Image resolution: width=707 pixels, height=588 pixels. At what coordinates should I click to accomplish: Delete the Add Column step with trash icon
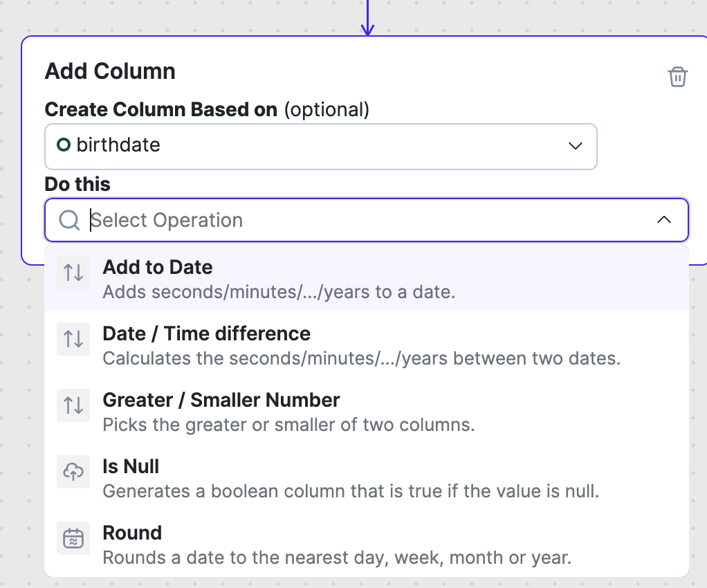pyautogui.click(x=677, y=77)
